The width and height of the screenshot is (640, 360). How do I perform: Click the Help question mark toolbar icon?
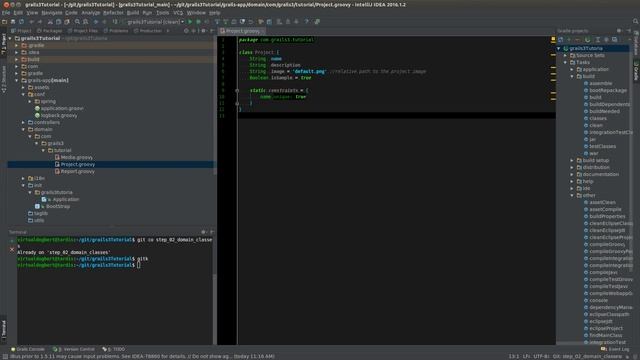point(306,22)
